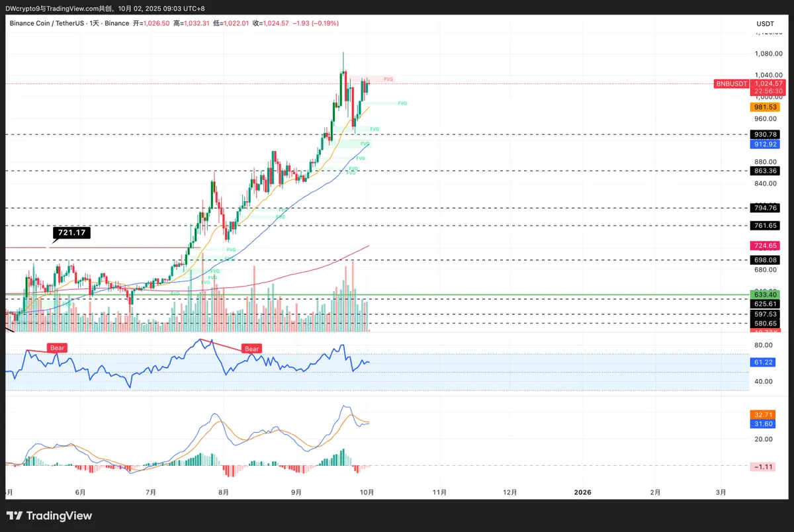
Task: Click the 2026 year label on the time axis
Action: tap(582, 492)
